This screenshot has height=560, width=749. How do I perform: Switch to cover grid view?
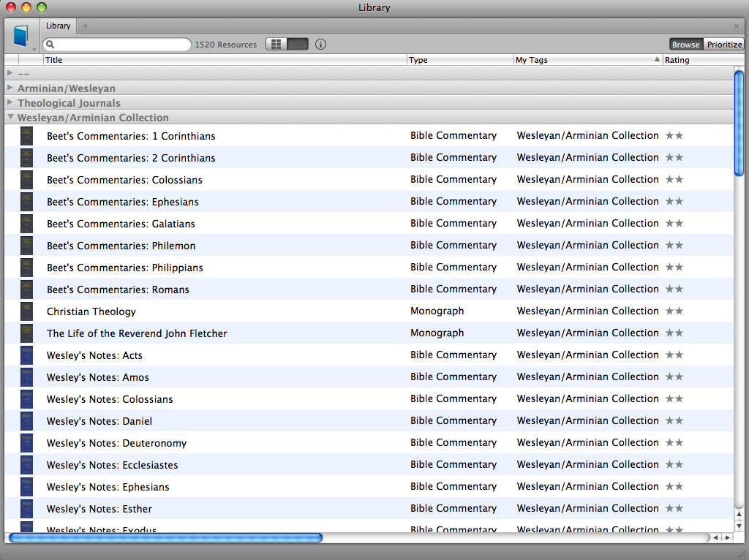[276, 45]
